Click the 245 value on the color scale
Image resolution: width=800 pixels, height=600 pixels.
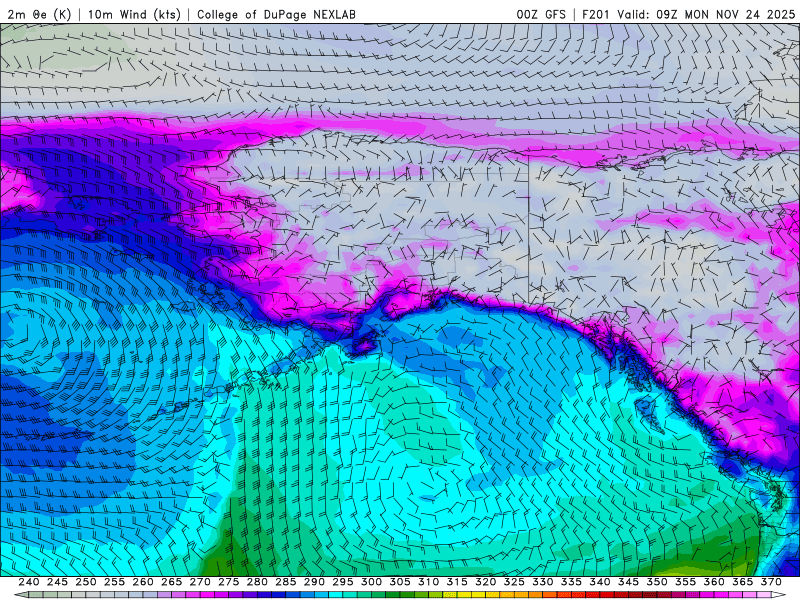(x=57, y=582)
